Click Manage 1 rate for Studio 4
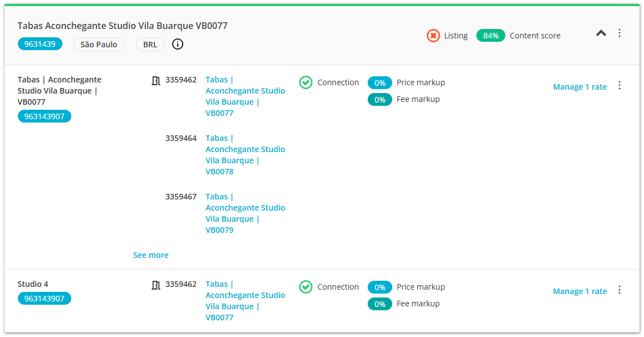This screenshot has height=337, width=644. tap(580, 291)
